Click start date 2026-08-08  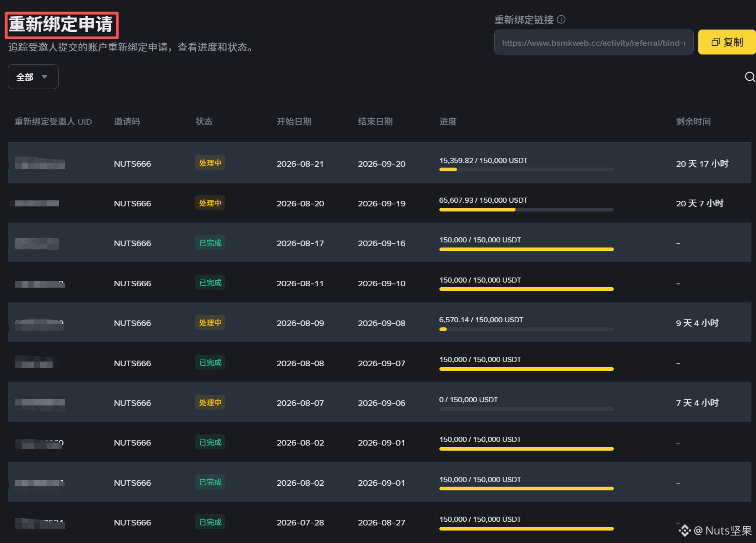(x=300, y=363)
